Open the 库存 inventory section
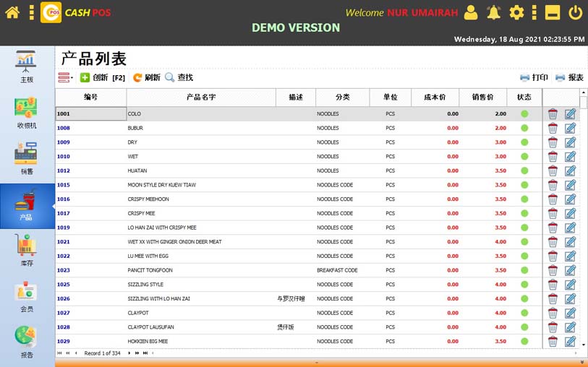The height and width of the screenshot is (367, 588). (26, 250)
